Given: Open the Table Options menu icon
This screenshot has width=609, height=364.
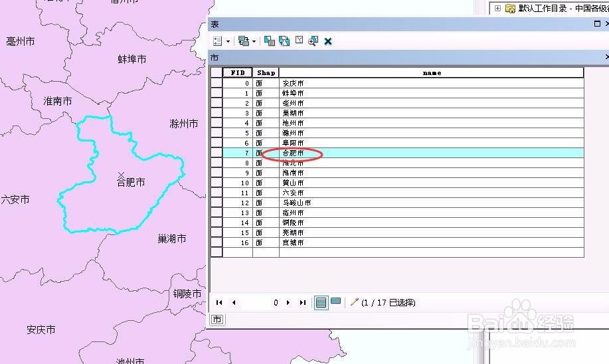Looking at the screenshot, I should point(218,41).
